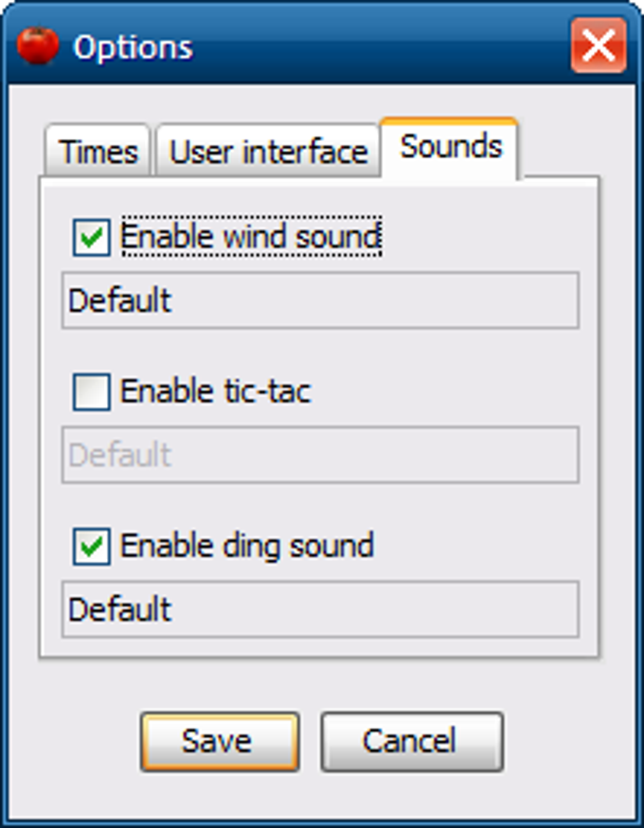Image resolution: width=644 pixels, height=828 pixels.
Task: Save the sound options
Action: [x=220, y=742]
